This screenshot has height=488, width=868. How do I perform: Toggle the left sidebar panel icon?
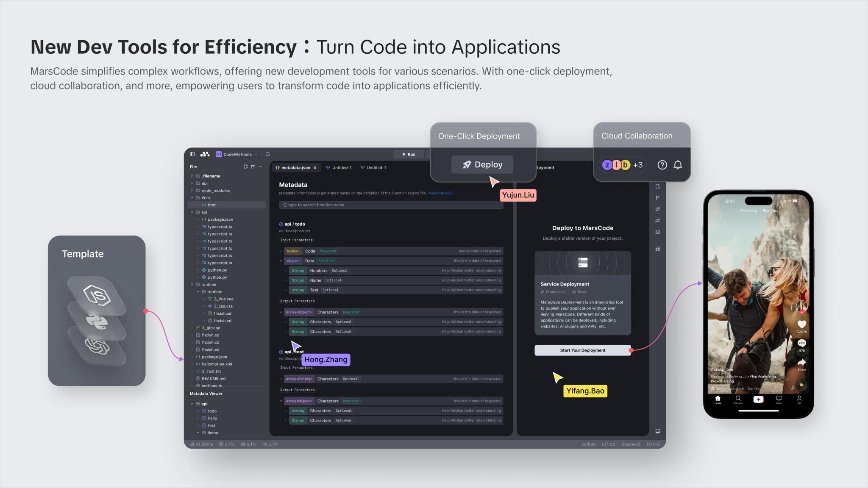[192, 154]
